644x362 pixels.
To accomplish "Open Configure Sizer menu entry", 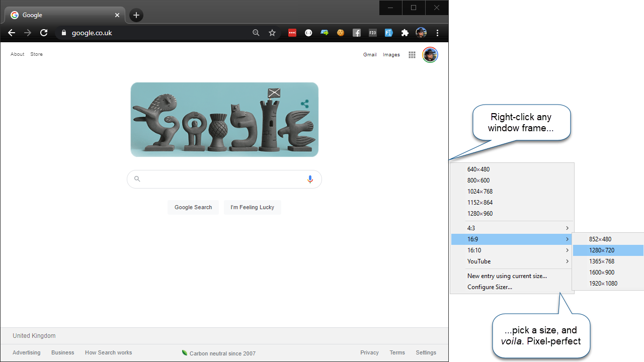I will (x=512, y=287).
